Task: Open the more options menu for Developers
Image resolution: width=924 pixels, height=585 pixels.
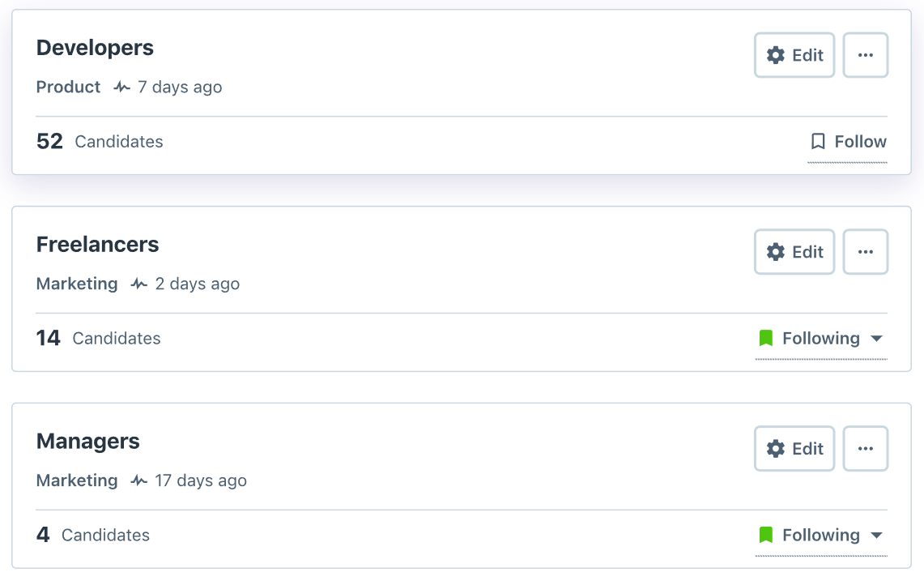Action: click(x=865, y=55)
